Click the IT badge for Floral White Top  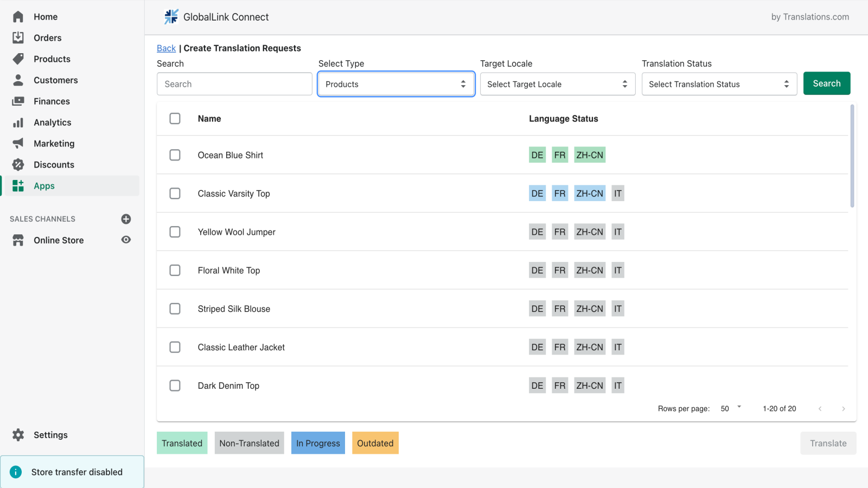pyautogui.click(x=618, y=270)
